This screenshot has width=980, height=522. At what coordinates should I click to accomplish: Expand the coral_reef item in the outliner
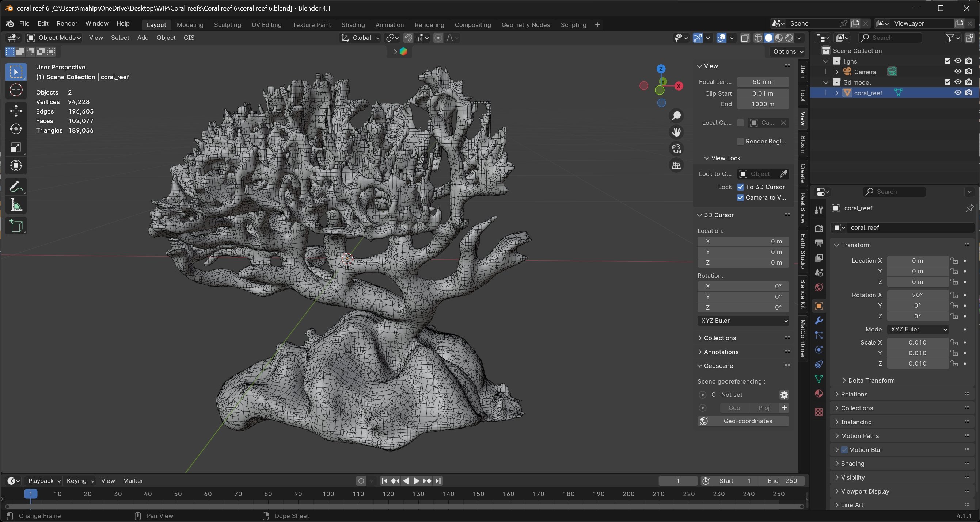point(836,93)
